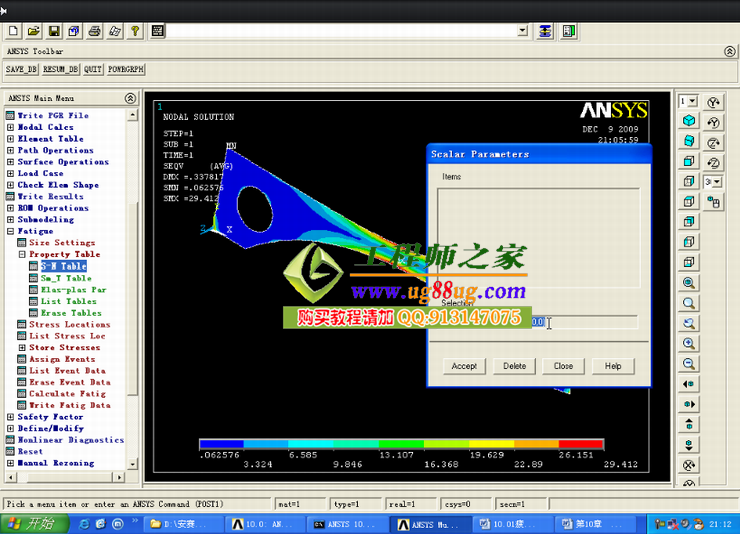740x534 pixels.
Task: Open Erase Tables menu item
Action: coord(71,313)
